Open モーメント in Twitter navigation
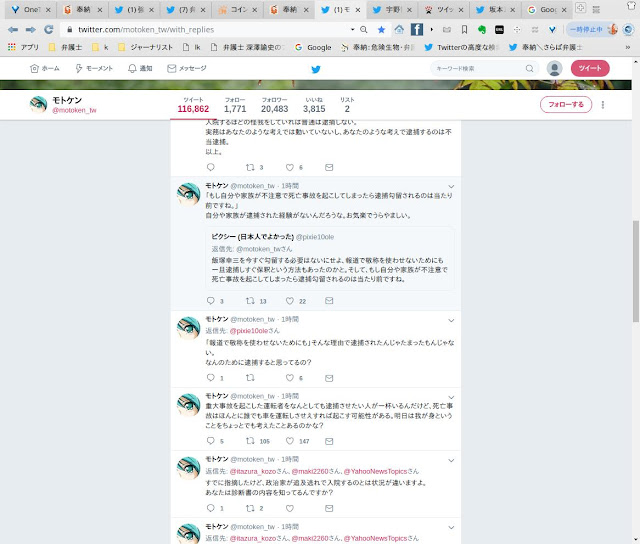This screenshot has height=544, width=640. coord(94,68)
